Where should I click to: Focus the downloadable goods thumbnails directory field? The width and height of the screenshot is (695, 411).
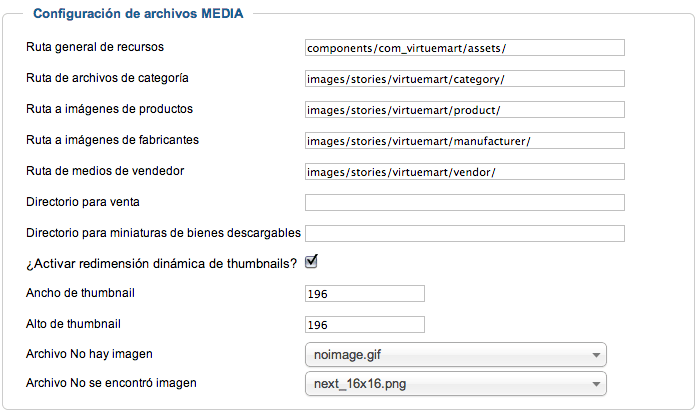(x=465, y=234)
